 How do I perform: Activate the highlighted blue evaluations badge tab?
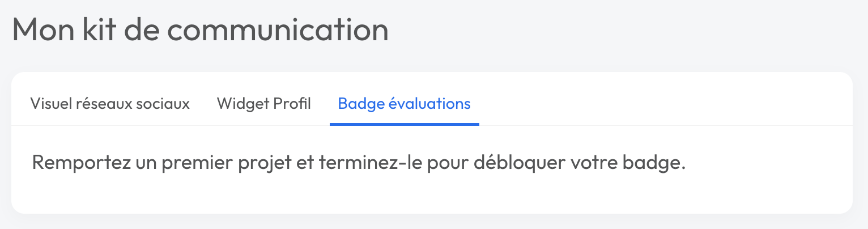coord(404,104)
